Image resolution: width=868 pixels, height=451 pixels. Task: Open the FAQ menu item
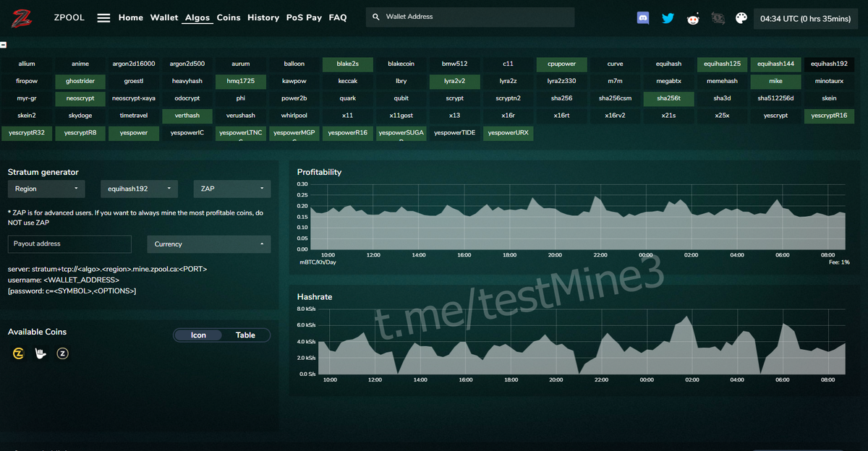click(338, 17)
